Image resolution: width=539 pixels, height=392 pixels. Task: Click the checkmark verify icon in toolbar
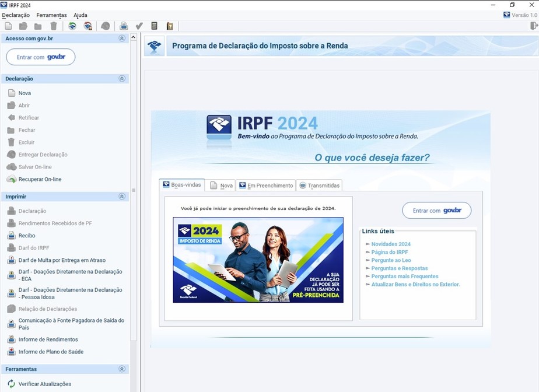139,26
